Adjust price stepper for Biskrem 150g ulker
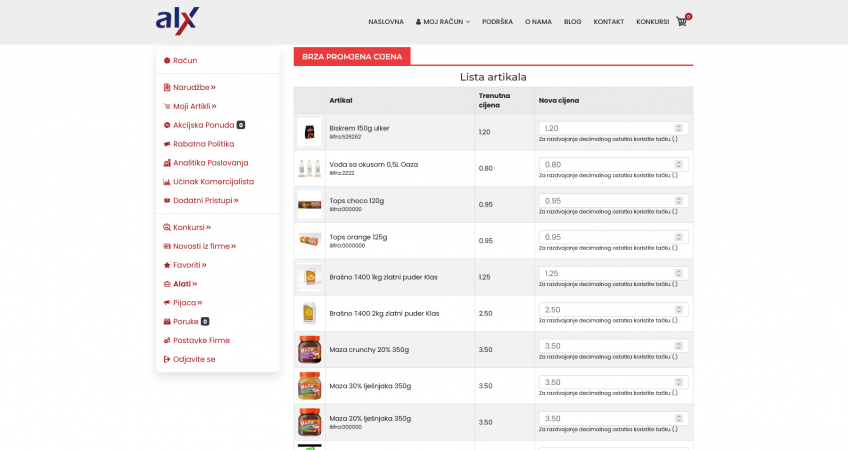This screenshot has width=848, height=450. [x=679, y=128]
